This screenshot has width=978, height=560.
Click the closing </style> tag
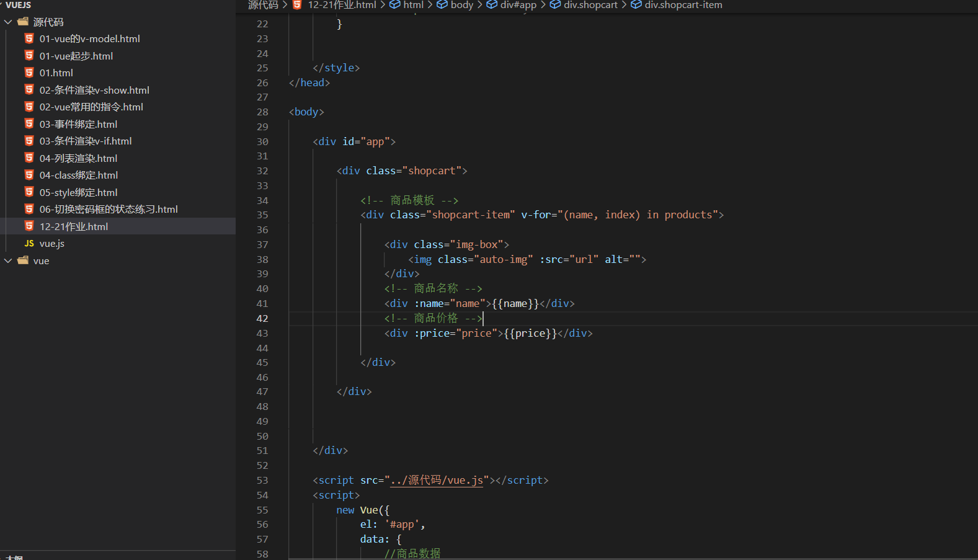336,68
